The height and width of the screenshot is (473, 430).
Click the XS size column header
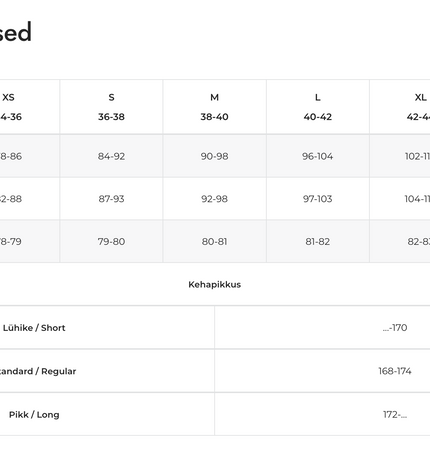[x=30, y=107]
